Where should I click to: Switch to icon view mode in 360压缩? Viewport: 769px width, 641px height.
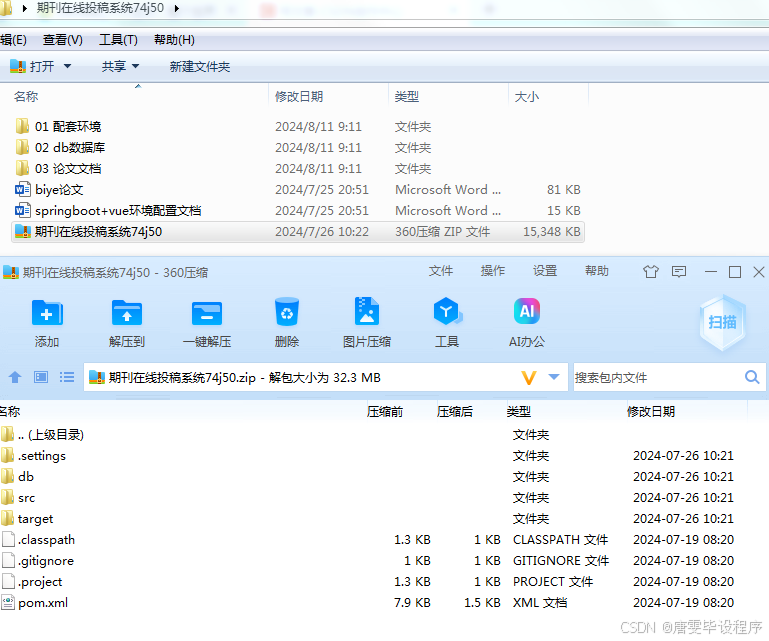tap(41, 377)
